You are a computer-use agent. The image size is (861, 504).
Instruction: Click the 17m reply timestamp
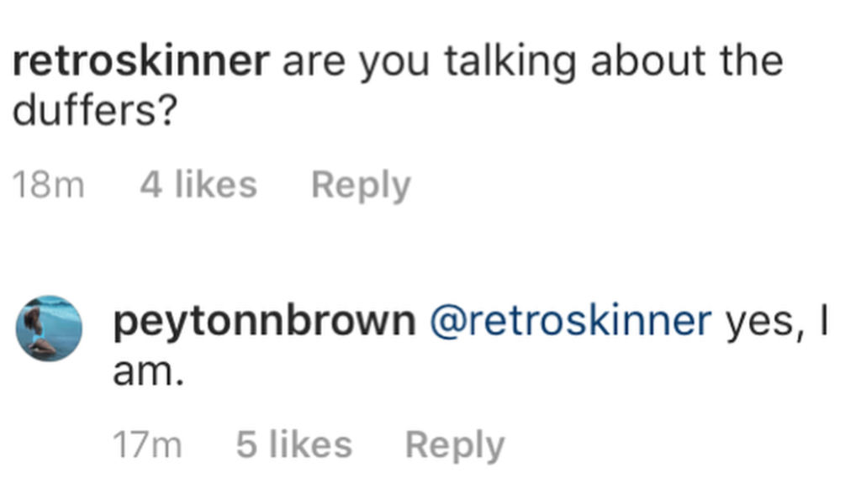(x=147, y=446)
